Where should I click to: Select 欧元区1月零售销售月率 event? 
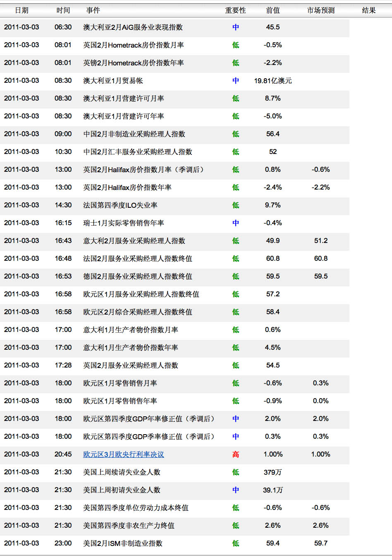pos(120,383)
